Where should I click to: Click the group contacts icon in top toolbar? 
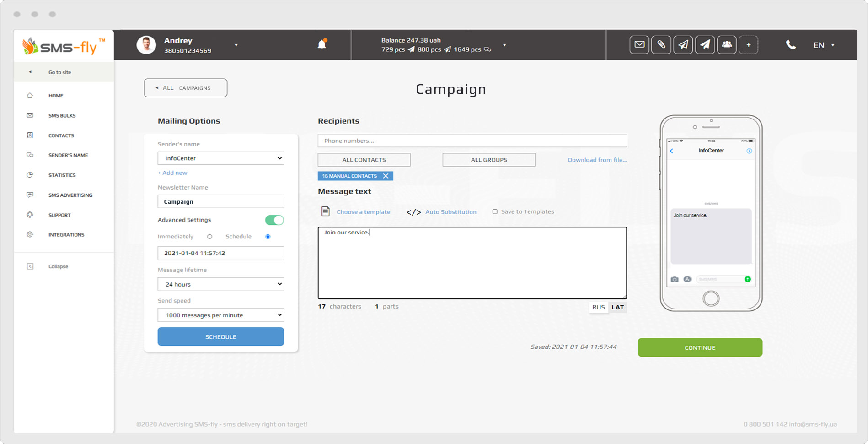[x=727, y=45]
